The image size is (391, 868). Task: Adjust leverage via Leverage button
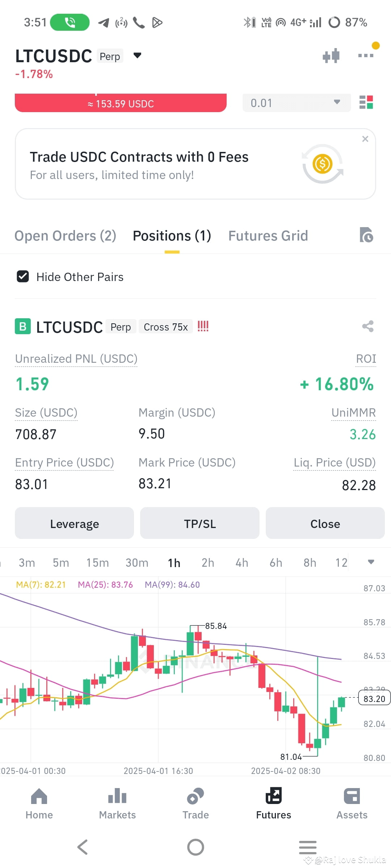click(x=74, y=523)
